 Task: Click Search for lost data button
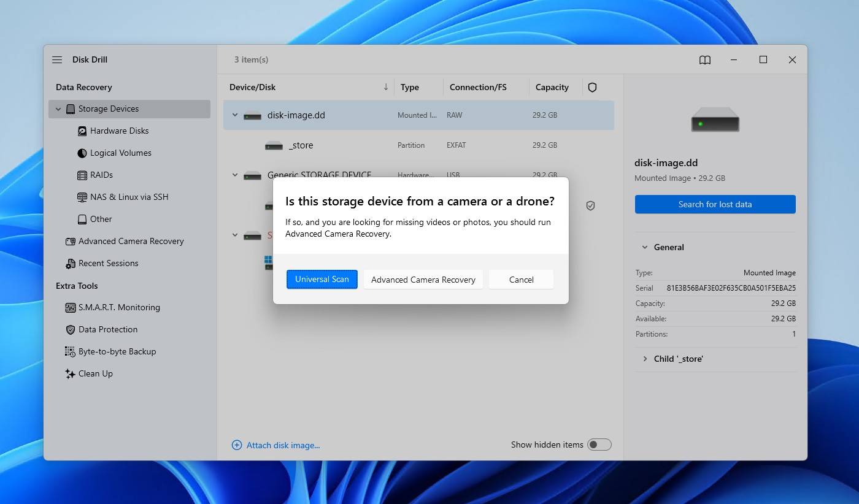point(715,204)
